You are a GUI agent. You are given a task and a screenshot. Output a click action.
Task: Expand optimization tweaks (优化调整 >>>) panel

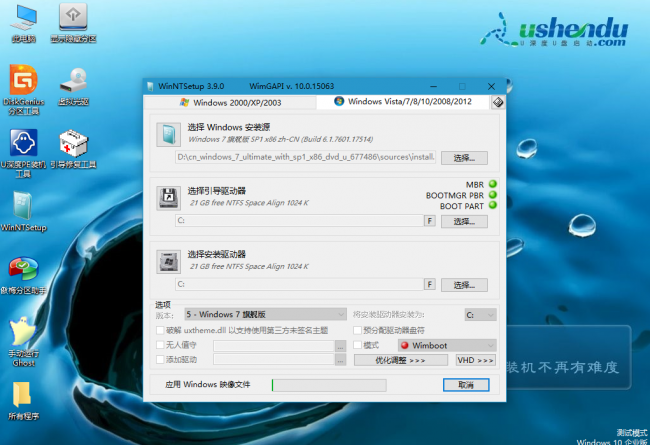[x=401, y=360]
